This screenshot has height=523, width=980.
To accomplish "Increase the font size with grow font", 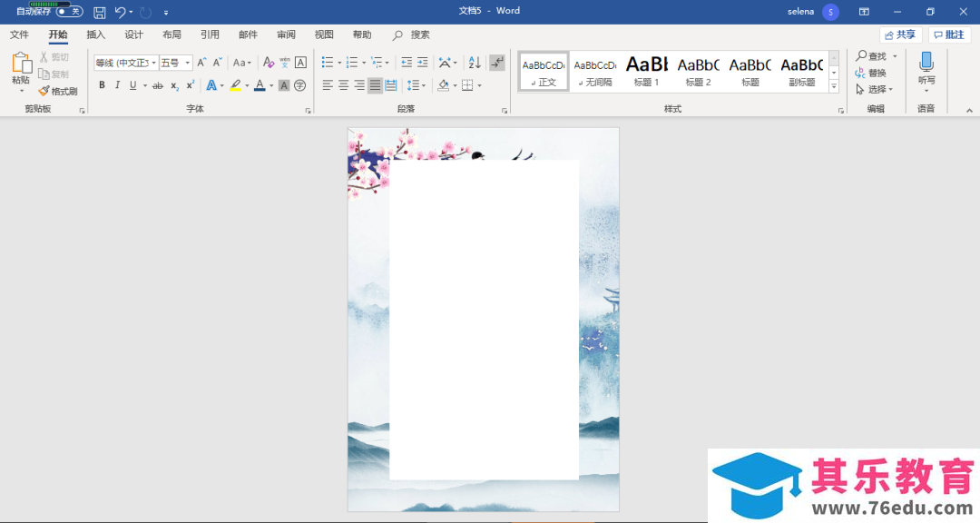I will tap(201, 63).
